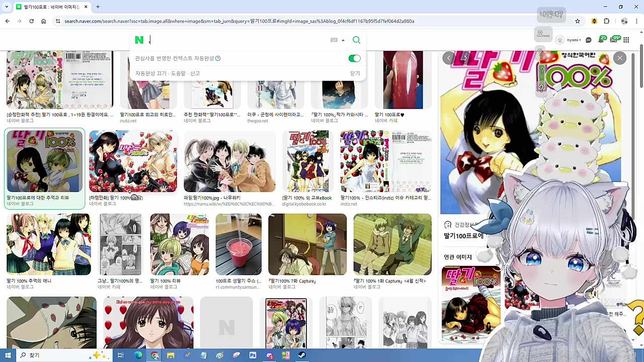
Task: Click the autocomplete help question mark icon
Action: click(218, 58)
